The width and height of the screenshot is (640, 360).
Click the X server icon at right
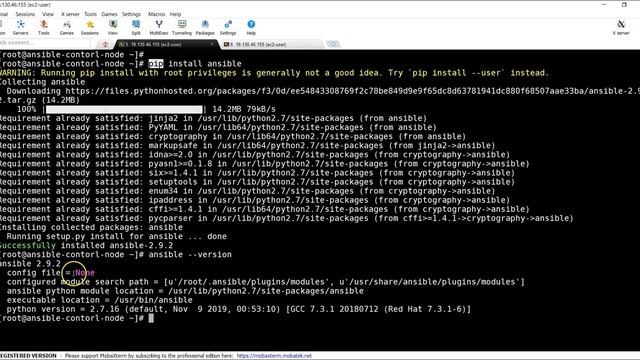[621, 28]
